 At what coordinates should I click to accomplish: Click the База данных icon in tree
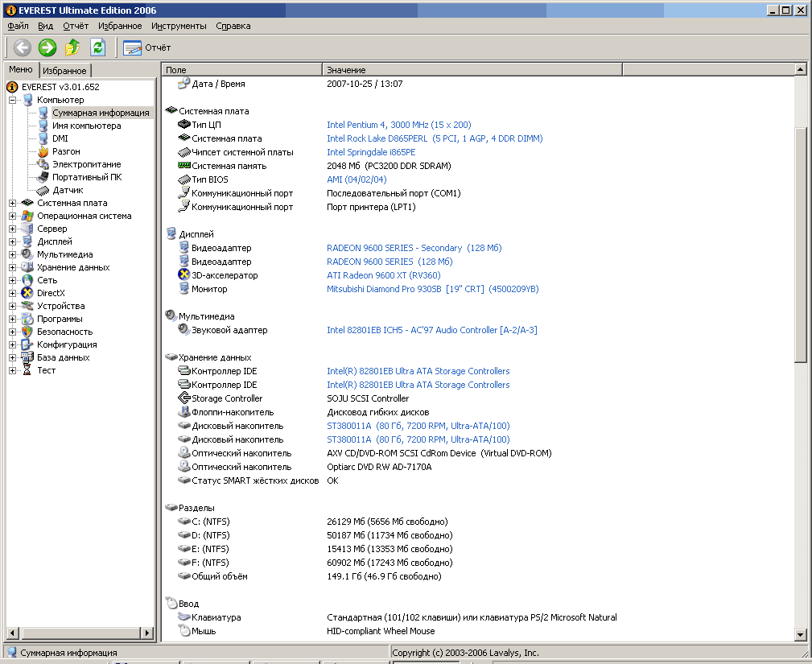tap(27, 357)
